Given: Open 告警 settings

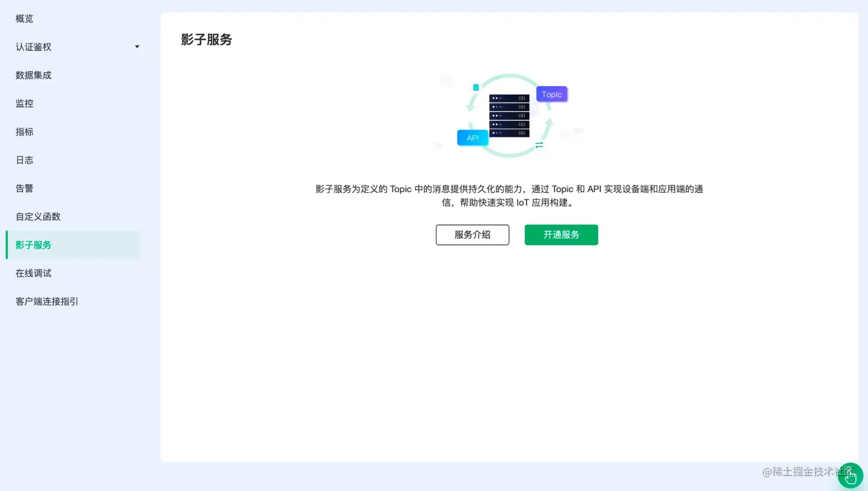Looking at the screenshot, I should pyautogui.click(x=24, y=188).
